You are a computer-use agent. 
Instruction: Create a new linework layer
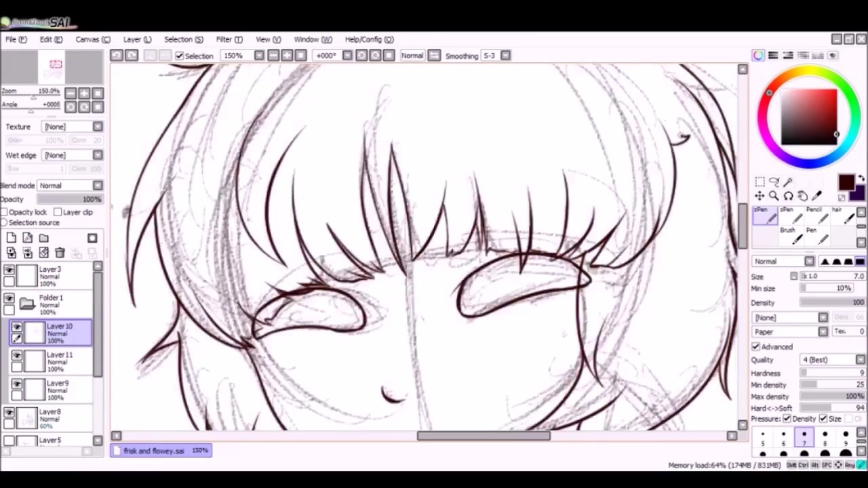click(x=28, y=238)
